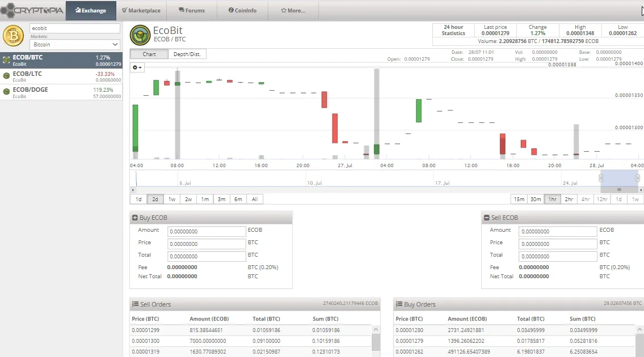Switch to the Depth/Dist. tab
The image size is (644, 357).
point(187,54)
